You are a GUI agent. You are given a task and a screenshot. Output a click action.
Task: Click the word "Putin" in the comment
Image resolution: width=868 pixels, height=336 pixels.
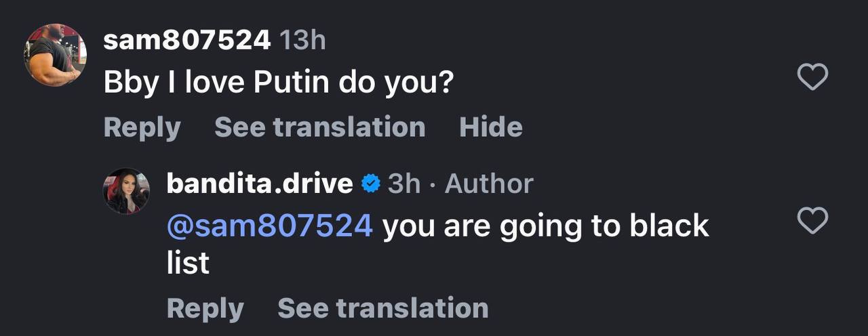tap(292, 83)
